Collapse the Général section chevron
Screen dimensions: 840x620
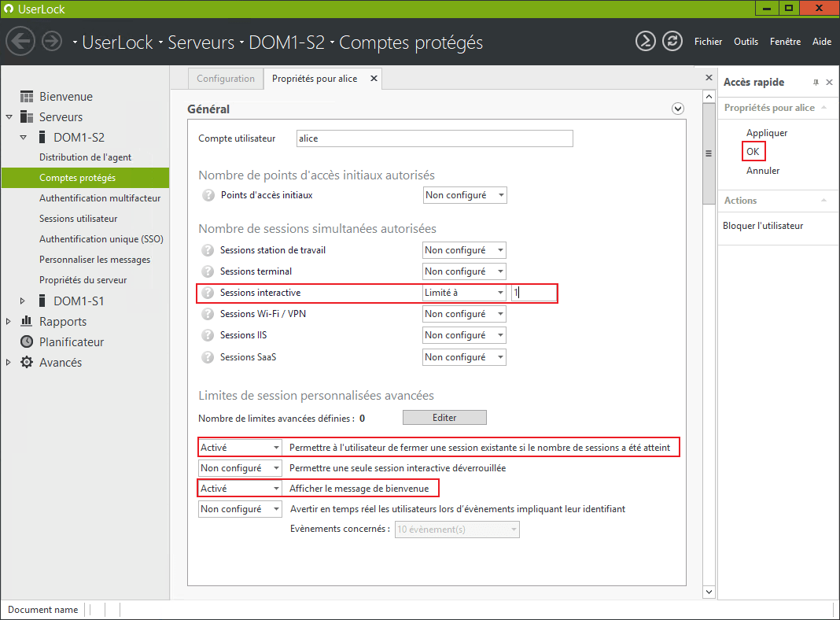[678, 109]
